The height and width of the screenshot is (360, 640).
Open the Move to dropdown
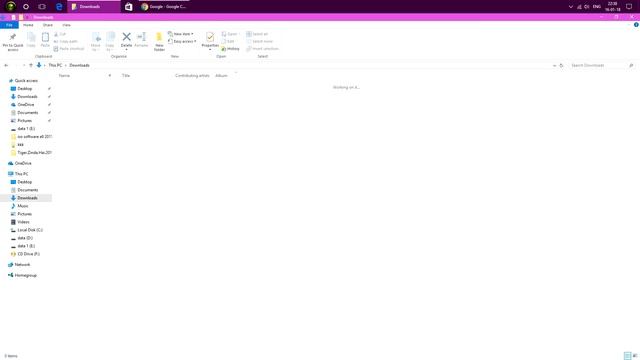pos(96,42)
